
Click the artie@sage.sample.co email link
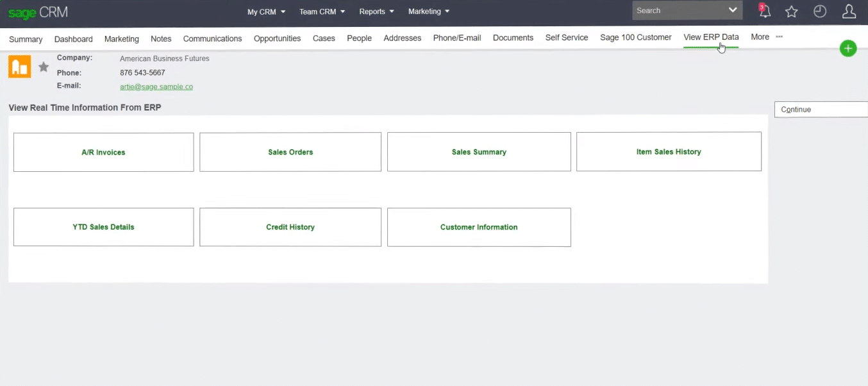(156, 87)
